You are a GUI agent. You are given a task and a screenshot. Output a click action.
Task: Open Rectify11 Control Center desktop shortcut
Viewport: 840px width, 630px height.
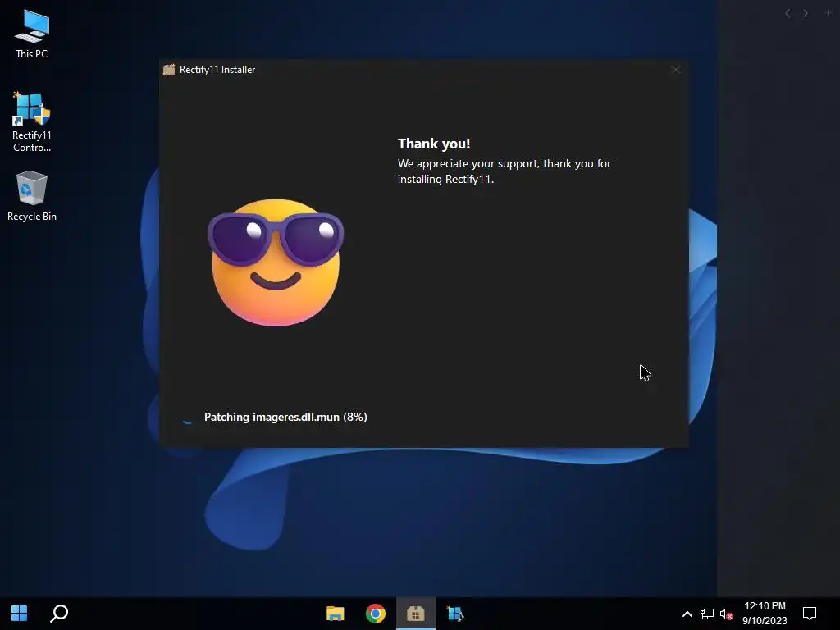click(x=32, y=121)
